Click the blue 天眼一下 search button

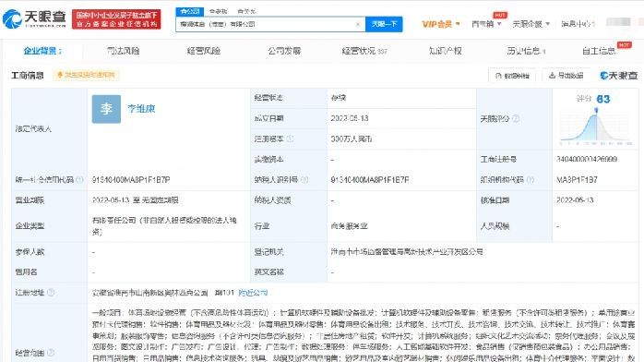click(x=384, y=24)
